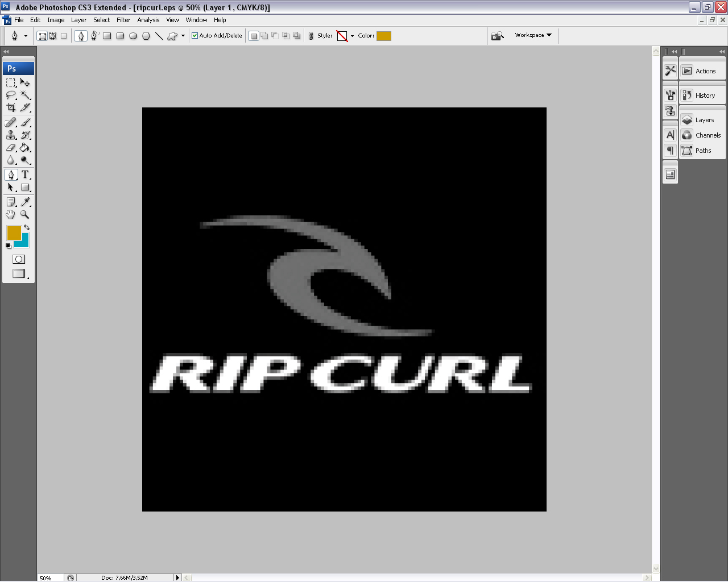Select the Lasso tool
This screenshot has height=582, width=728.
11,95
